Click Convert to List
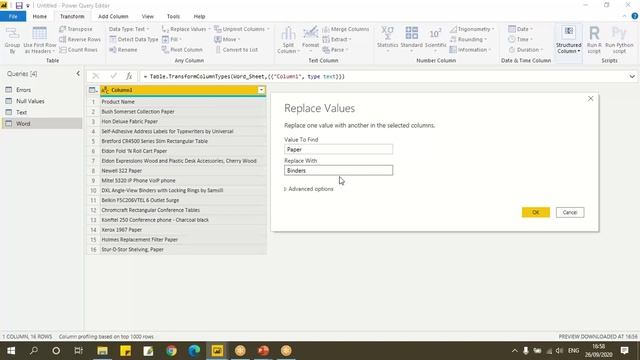The height and width of the screenshot is (360, 640). [236, 49]
